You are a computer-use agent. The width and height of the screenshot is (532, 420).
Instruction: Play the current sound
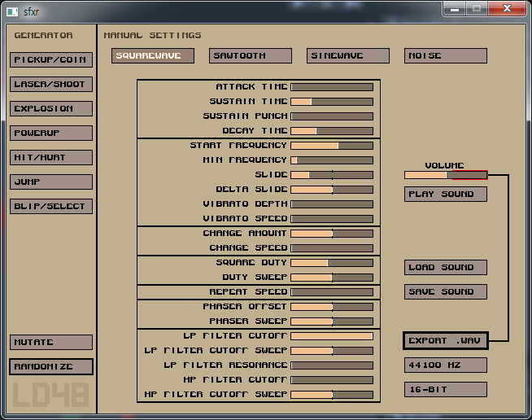click(446, 195)
